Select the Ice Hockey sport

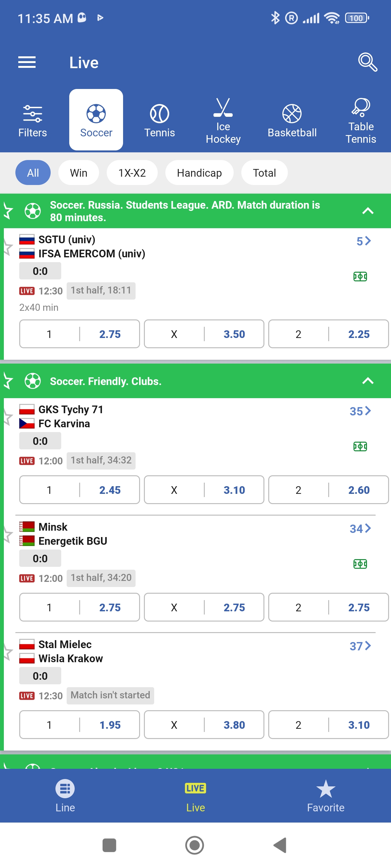223,120
